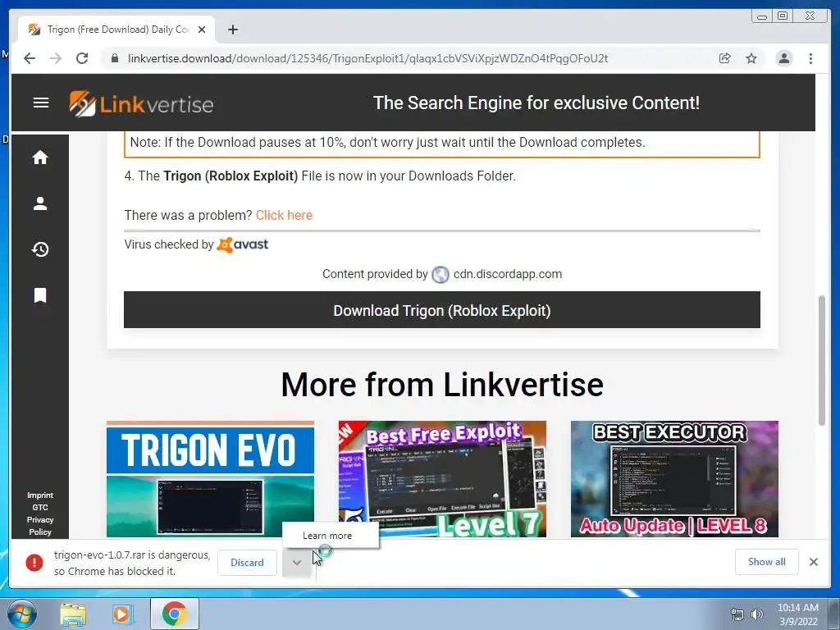
Task: Click the Linkvertise logo
Action: 141,103
